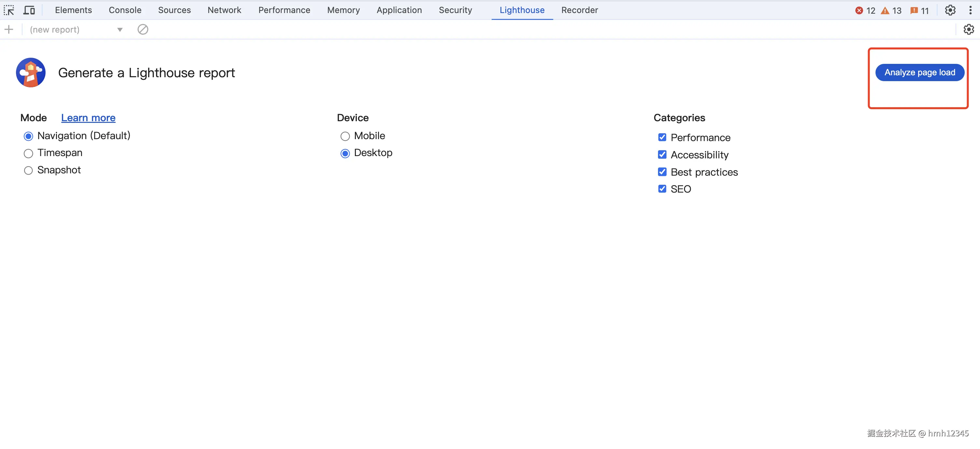Open the Learn more link
This screenshot has height=449, width=980.
tap(88, 118)
